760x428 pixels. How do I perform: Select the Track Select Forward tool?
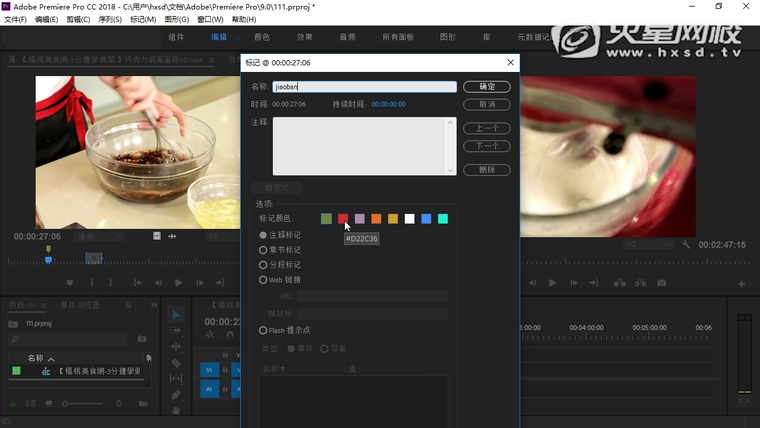point(176,331)
